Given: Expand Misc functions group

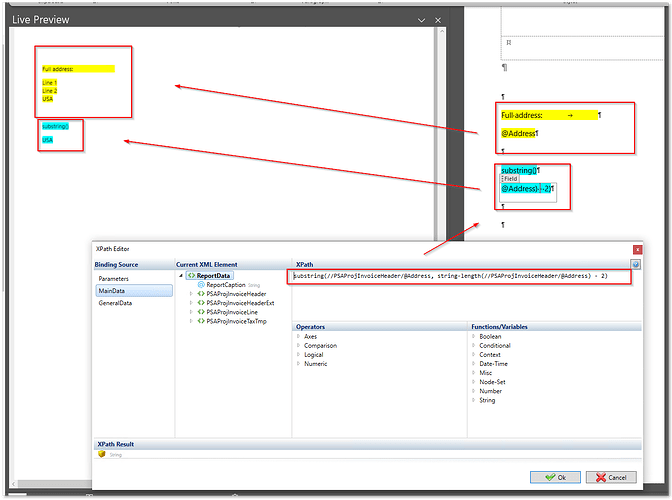Looking at the screenshot, I should pos(474,373).
